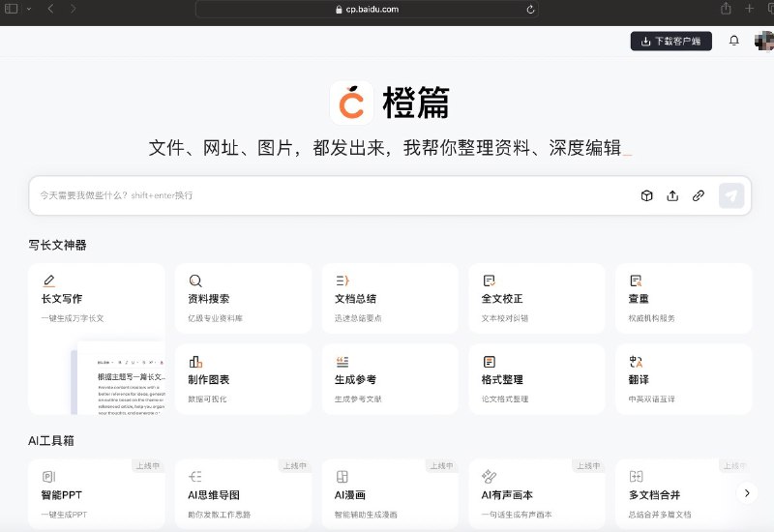Click the PPT icon on 智能PPT
Screen dimensions: 774x532
pos(48,476)
